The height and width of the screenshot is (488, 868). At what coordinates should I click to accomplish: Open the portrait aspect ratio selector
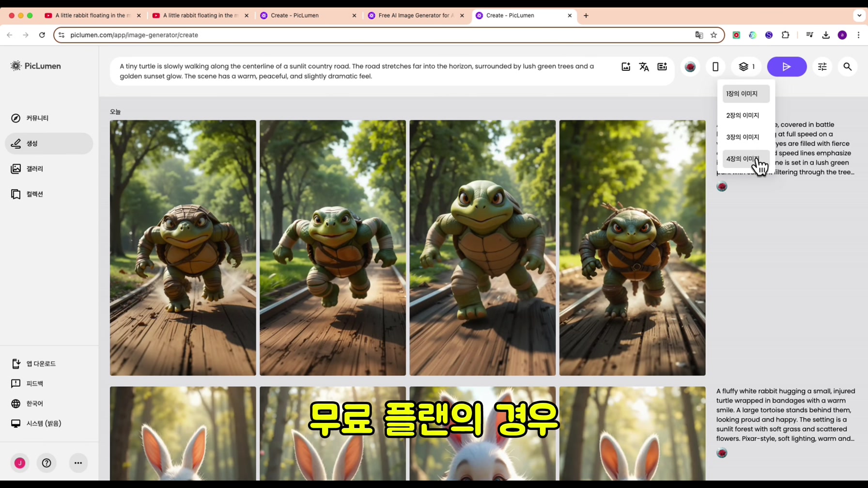(x=715, y=67)
